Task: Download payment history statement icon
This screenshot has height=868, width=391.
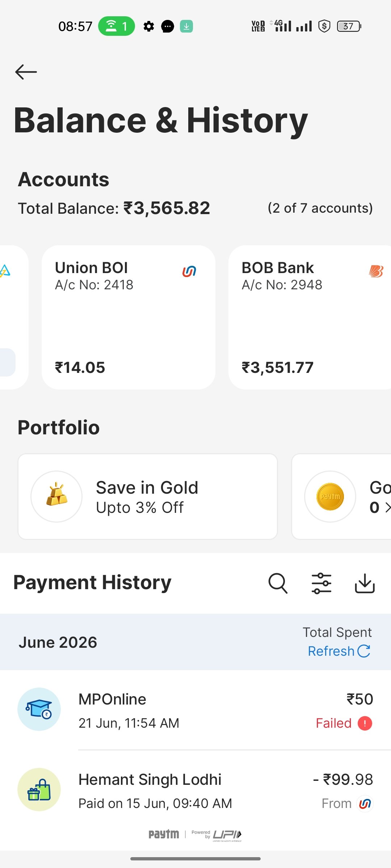Action: click(365, 583)
